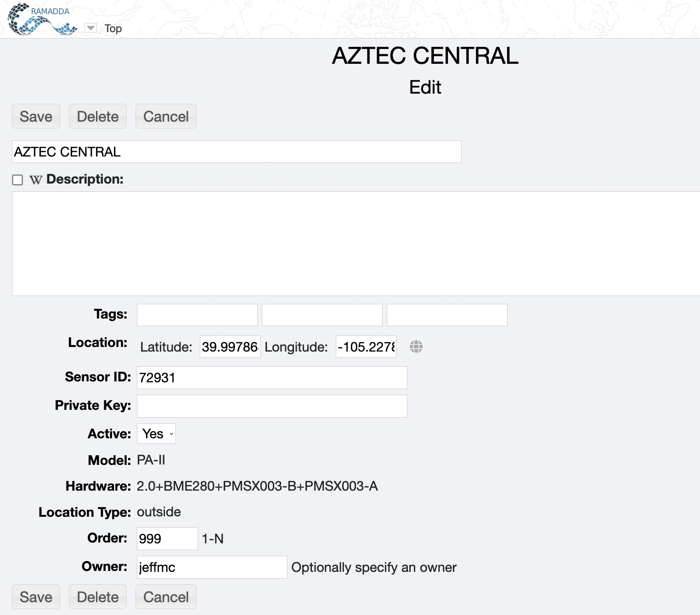The image size is (700, 615).
Task: Focus the Owner field containing jeffmc
Action: point(212,567)
